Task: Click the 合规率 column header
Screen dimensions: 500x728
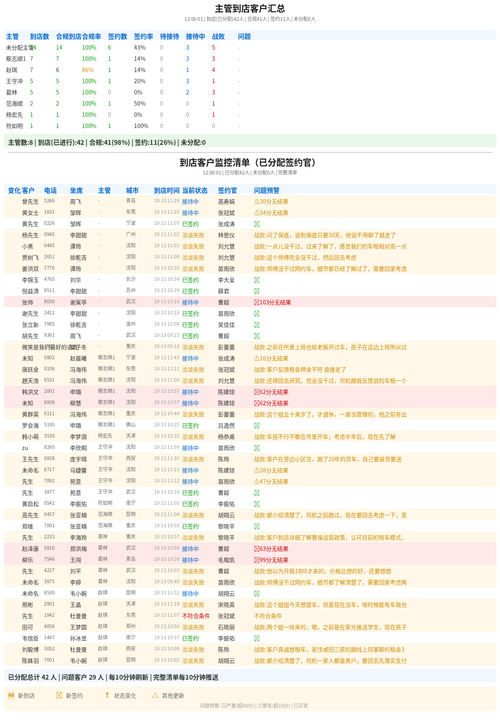Action: [x=91, y=36]
